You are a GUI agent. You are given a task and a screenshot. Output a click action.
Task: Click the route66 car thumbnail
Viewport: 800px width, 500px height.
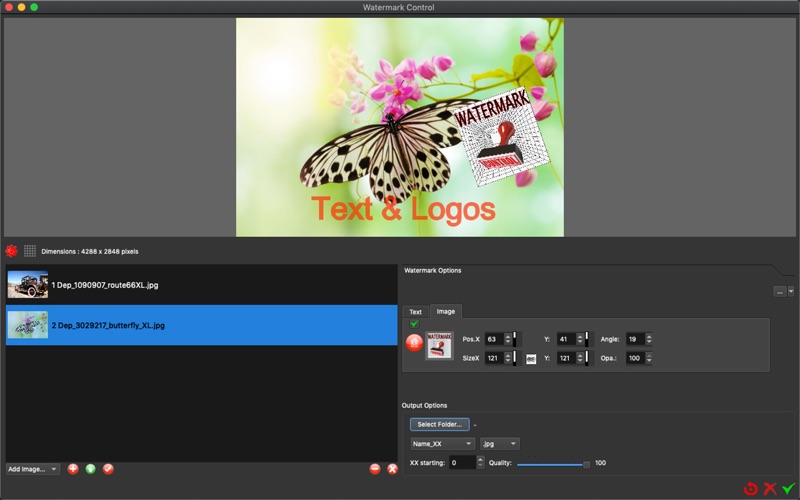28,285
